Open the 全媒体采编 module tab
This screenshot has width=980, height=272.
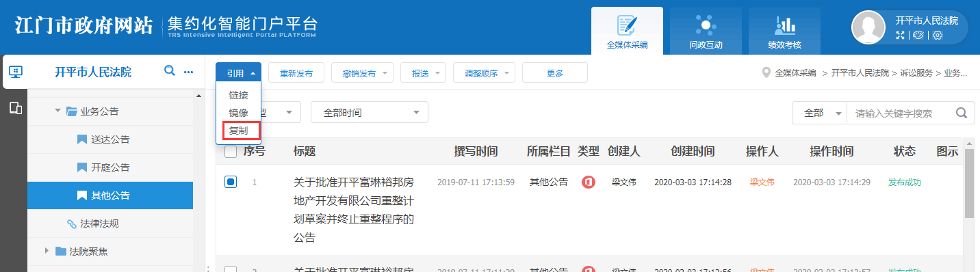627,31
